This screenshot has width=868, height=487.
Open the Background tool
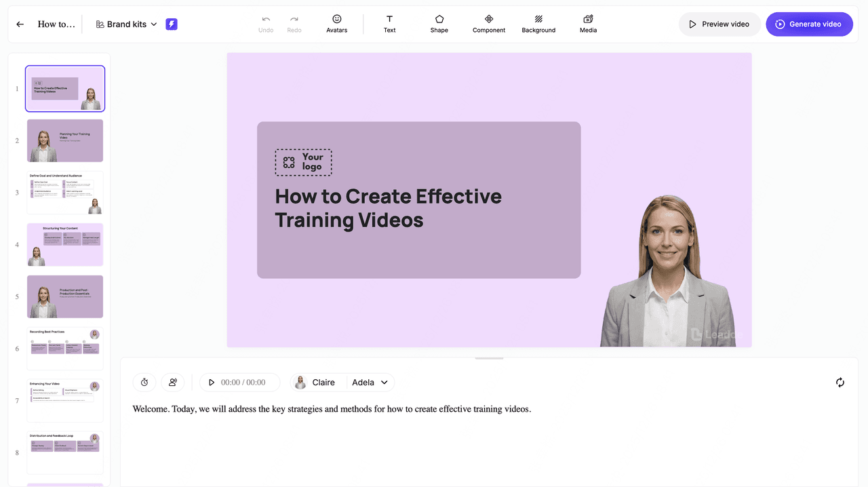click(x=538, y=24)
